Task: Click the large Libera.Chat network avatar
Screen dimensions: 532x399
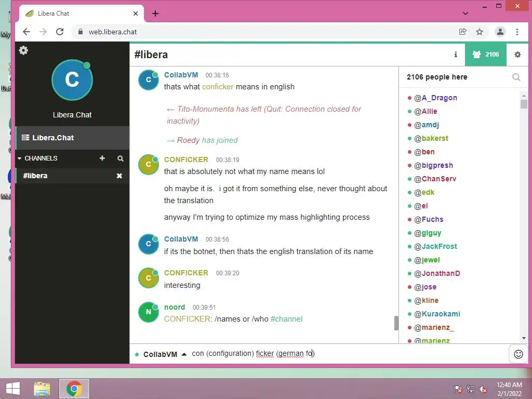Action: tap(72, 80)
